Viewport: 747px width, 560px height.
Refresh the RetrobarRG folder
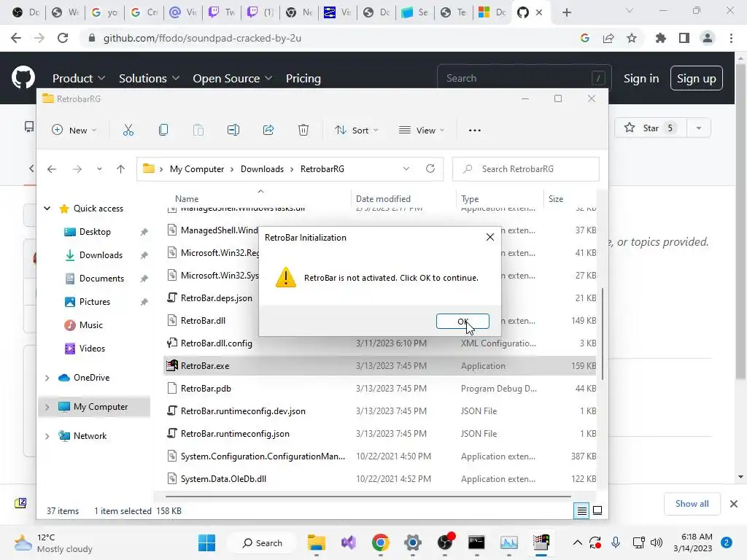430,169
